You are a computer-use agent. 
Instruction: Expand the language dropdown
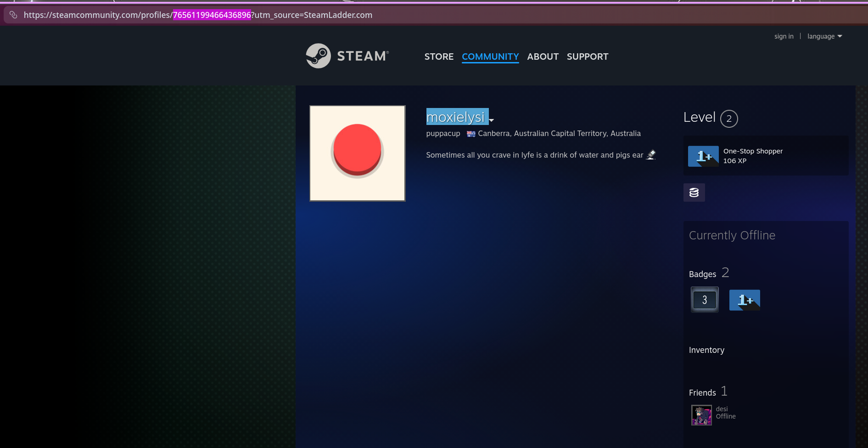[x=824, y=36]
